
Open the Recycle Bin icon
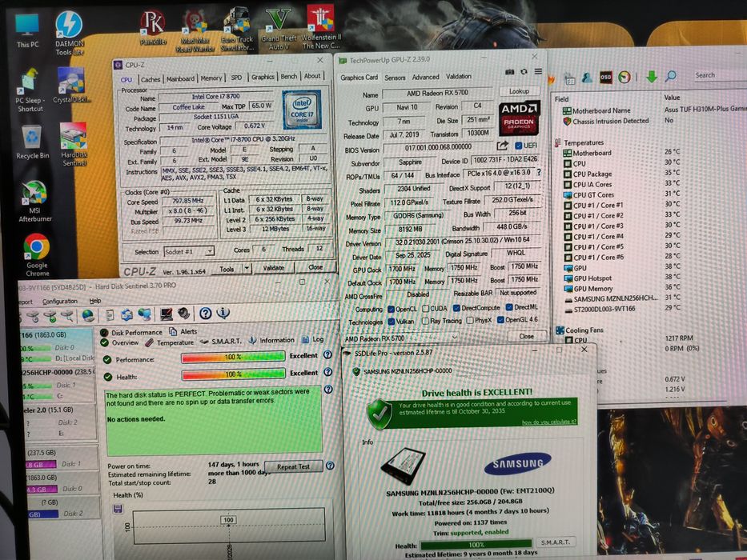point(32,142)
